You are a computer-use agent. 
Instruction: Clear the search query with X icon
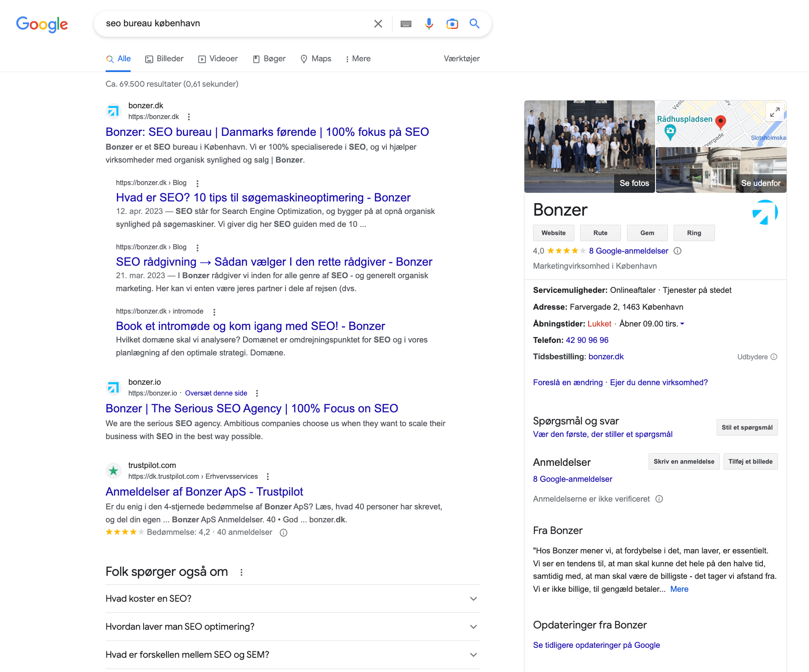[378, 24]
